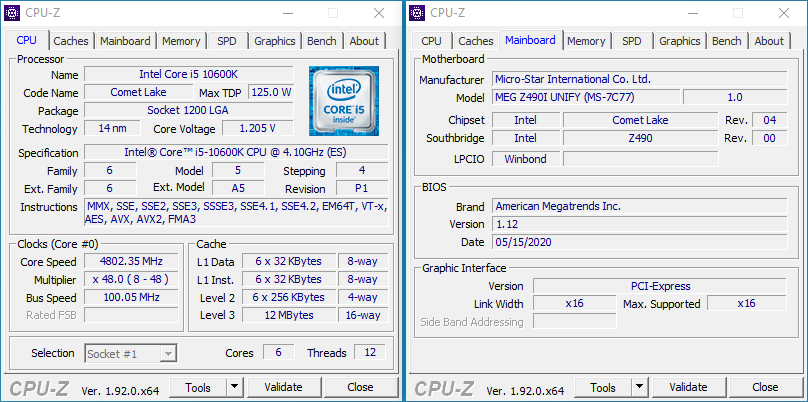Open the Memory tab in right window
Screen dimensions: 808x402
pos(586,41)
